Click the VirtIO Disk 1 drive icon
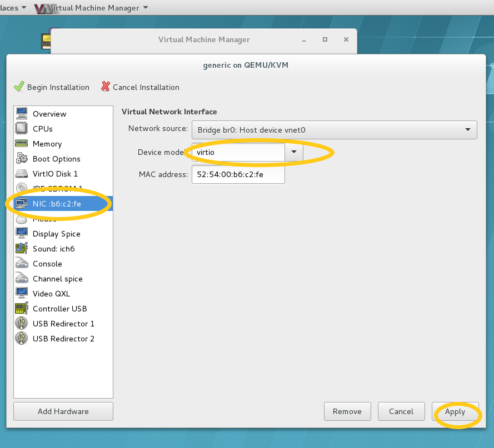 coord(22,173)
